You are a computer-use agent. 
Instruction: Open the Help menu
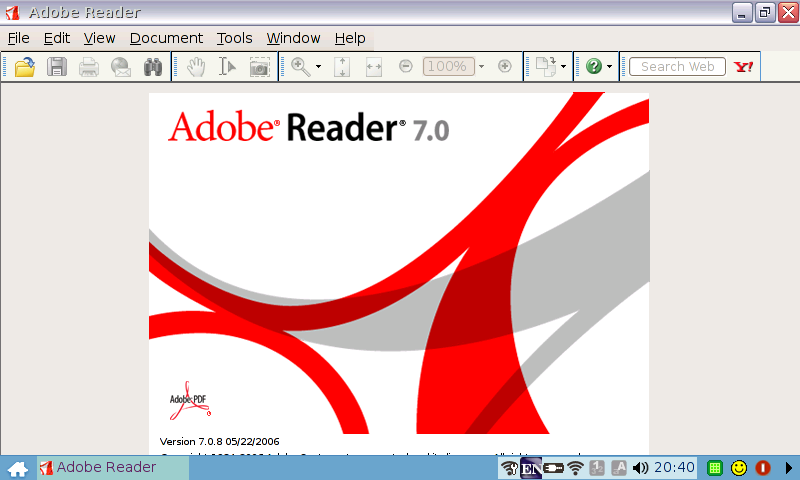coord(350,38)
